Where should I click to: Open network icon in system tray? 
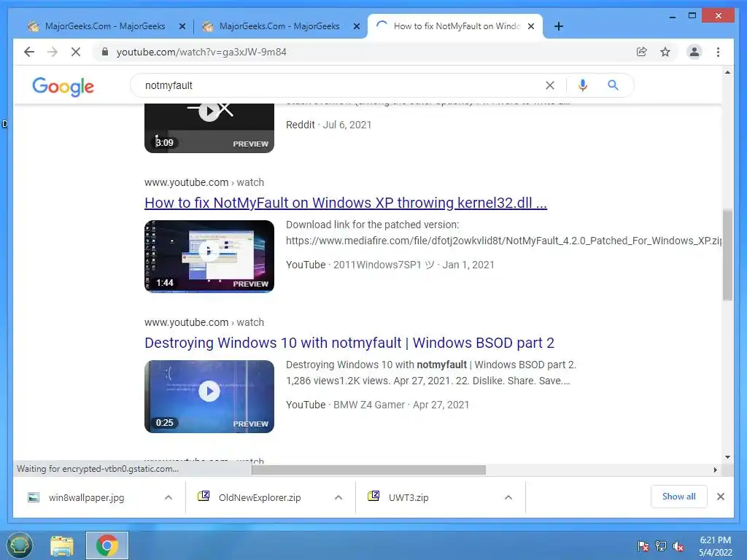coord(661,545)
